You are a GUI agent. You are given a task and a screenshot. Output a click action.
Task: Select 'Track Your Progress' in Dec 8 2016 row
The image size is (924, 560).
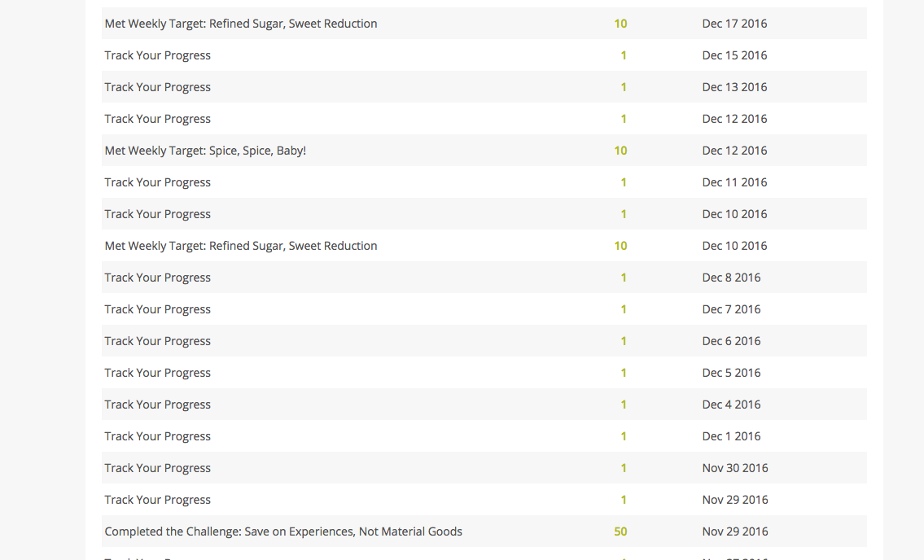pyautogui.click(x=157, y=278)
